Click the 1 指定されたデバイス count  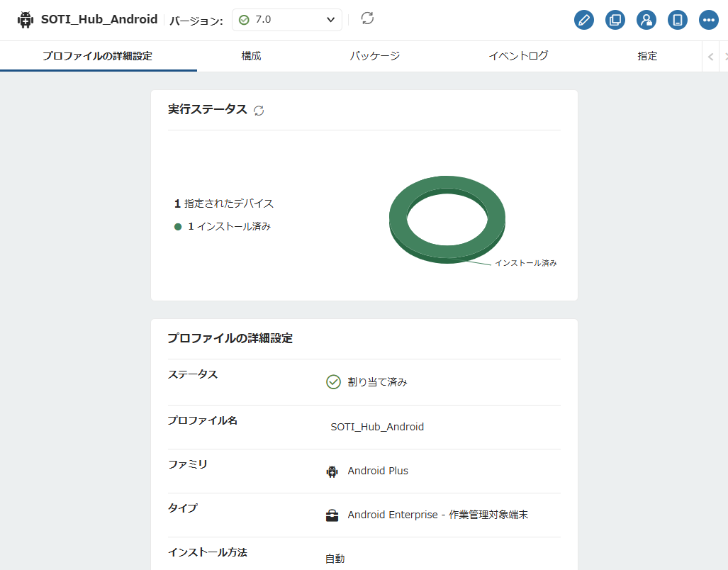(x=224, y=203)
